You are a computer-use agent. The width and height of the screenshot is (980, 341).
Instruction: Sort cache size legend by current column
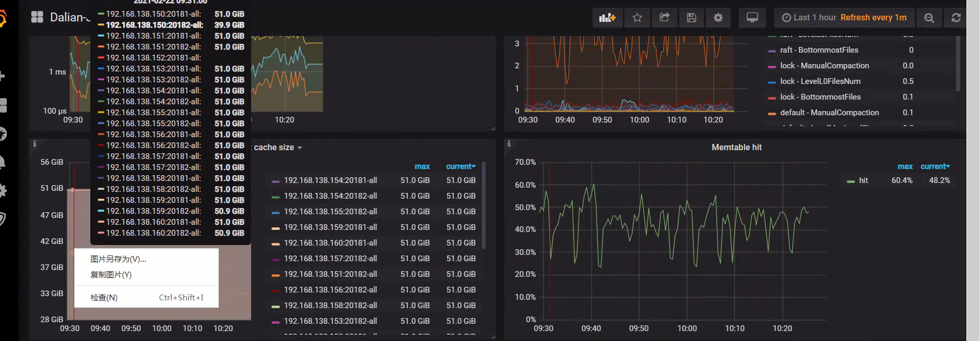(x=460, y=166)
